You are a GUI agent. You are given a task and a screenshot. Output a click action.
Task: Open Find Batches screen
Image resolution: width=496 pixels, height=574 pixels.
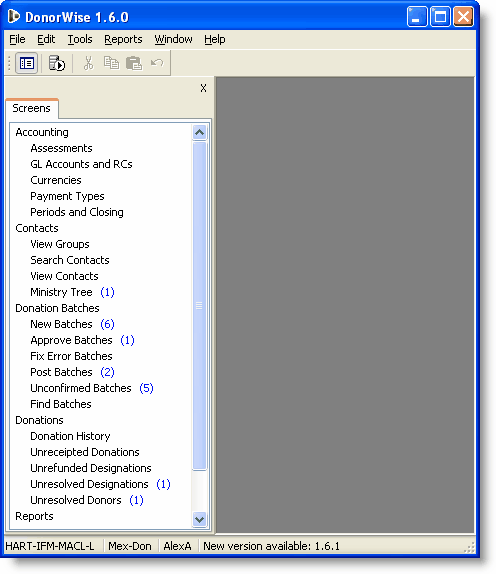(x=61, y=404)
